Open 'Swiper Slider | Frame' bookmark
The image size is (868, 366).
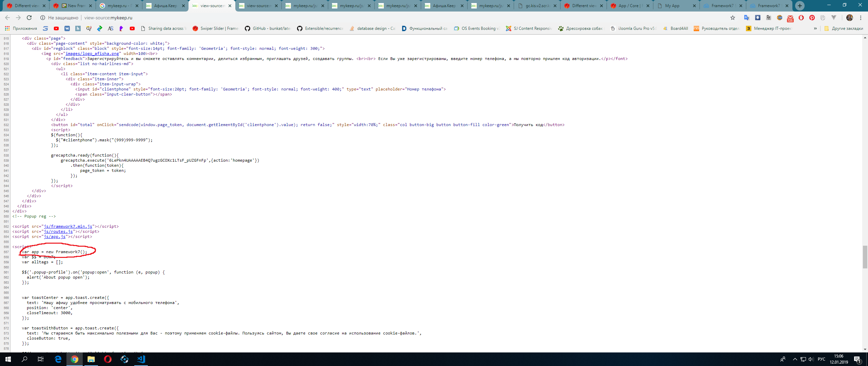215,28
